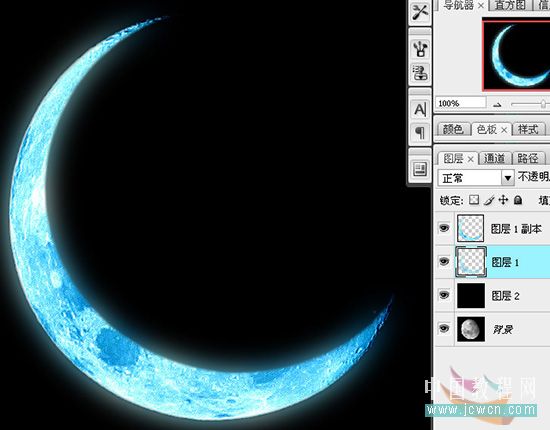The width and height of the screenshot is (550, 430).
Task: Click the navigator zoom slider handle
Action: [x=543, y=104]
